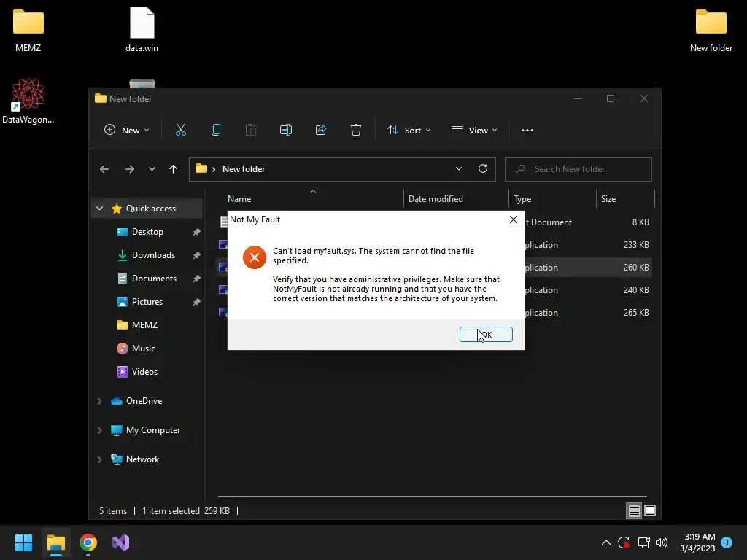The height and width of the screenshot is (560, 747).
Task: Open Desktop in the navigation pane
Action: tap(147, 232)
